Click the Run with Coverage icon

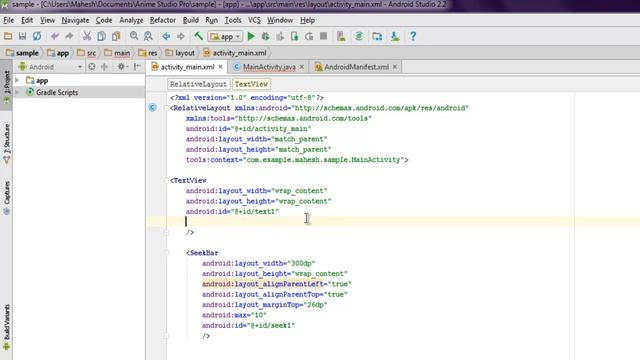pos(280,36)
